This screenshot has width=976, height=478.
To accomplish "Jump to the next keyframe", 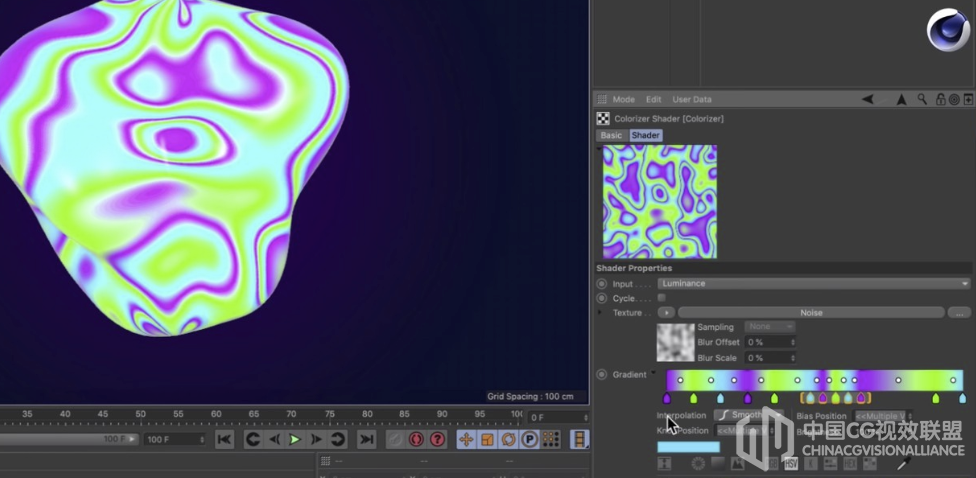I will pos(337,439).
